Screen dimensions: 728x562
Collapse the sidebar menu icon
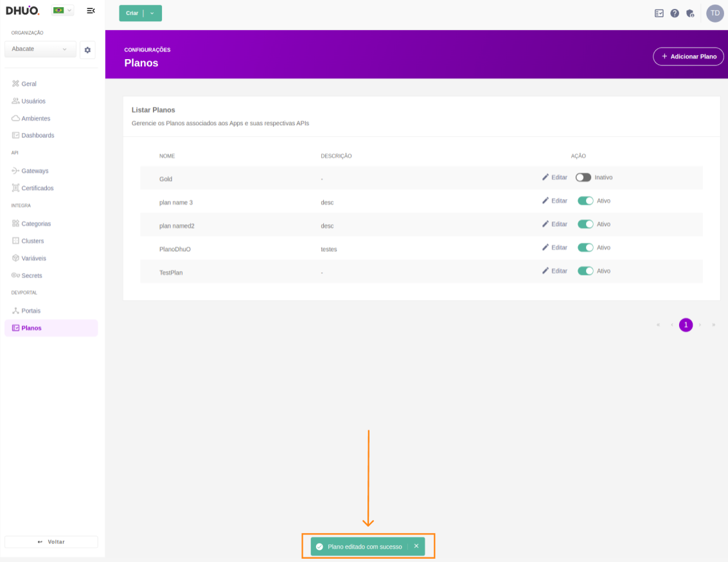click(91, 11)
